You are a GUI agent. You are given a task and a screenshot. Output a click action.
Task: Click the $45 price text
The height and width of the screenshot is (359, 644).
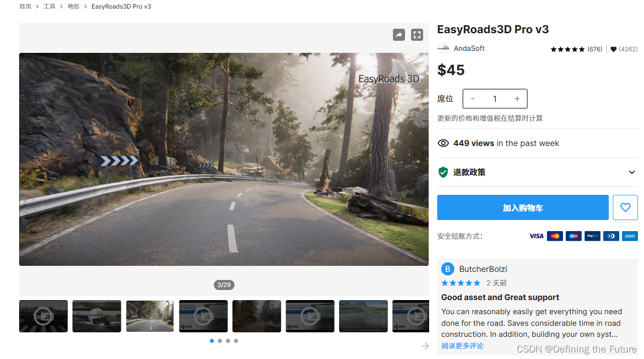(451, 70)
